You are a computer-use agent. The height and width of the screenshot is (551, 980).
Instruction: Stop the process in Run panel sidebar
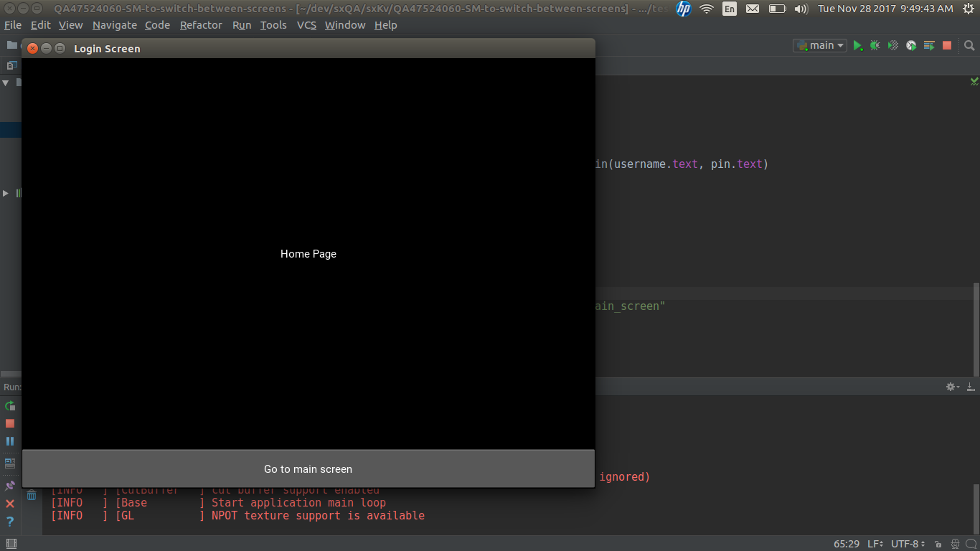tap(10, 424)
